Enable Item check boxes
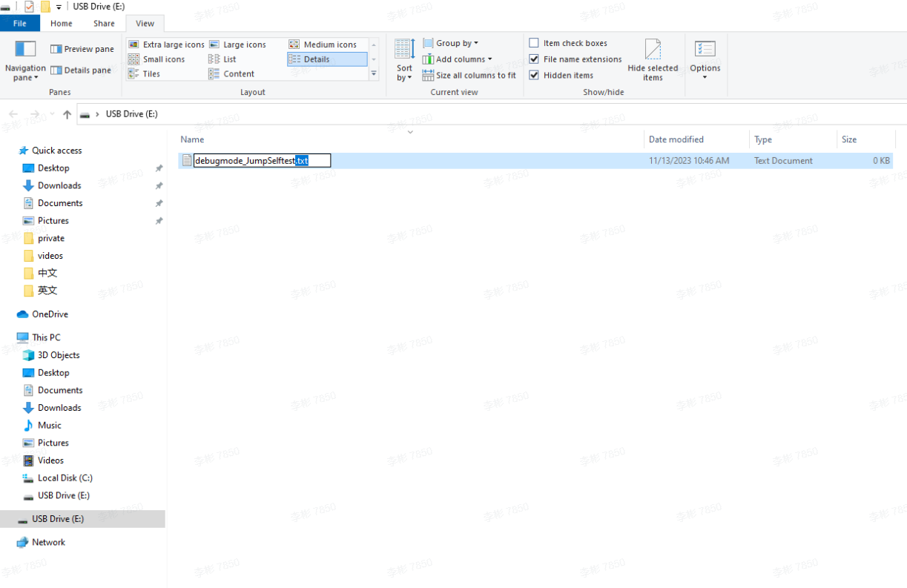This screenshot has height=588, width=907. click(534, 43)
